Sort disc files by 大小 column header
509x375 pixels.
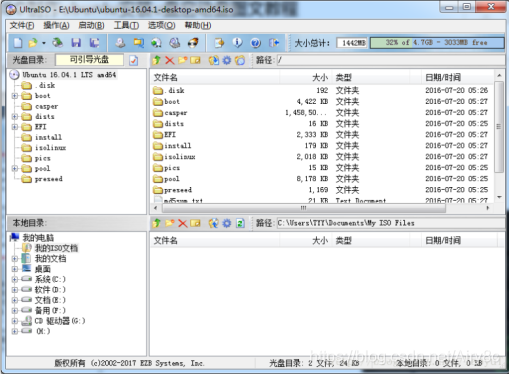[305, 78]
